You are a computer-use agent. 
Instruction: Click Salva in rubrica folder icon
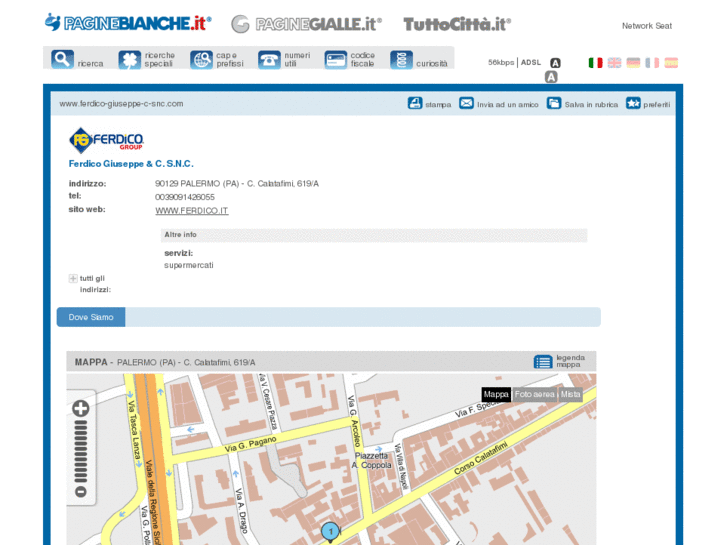tap(554, 103)
